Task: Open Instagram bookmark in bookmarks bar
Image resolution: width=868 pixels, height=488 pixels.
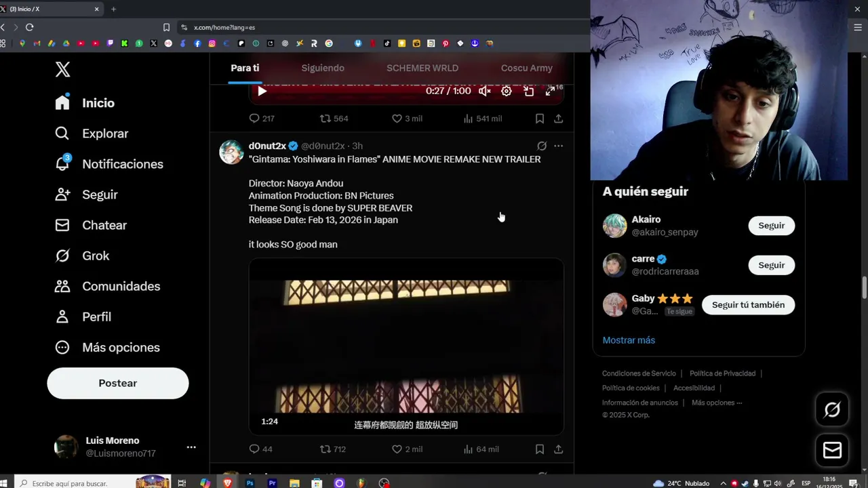Action: [212, 43]
